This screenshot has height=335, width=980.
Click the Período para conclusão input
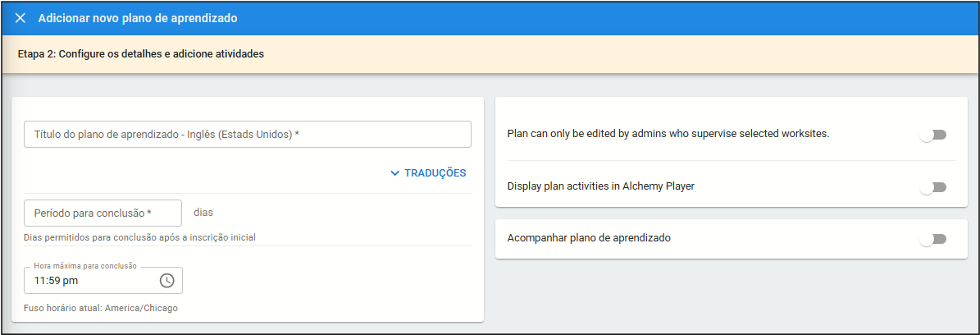103,213
